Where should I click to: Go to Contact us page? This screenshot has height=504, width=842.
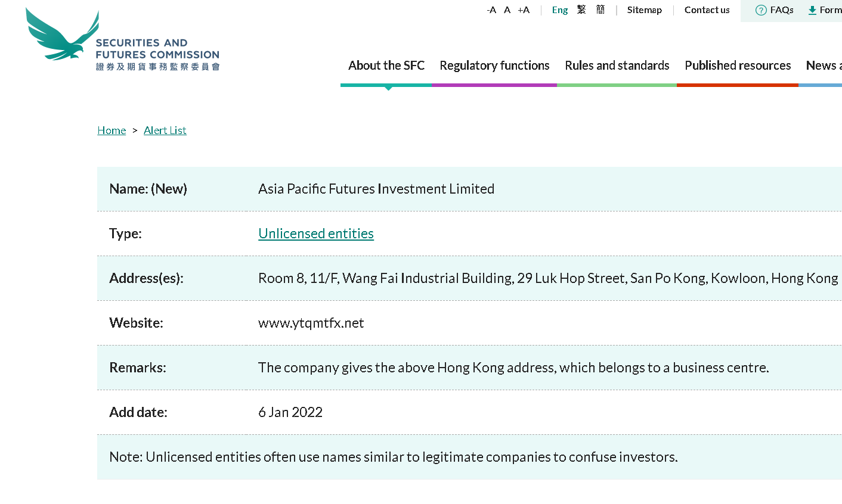707,10
